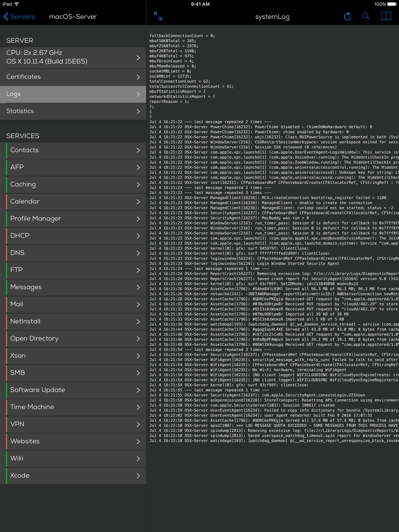Image resolution: width=399 pixels, height=532 pixels.
Task: Tap the fullscreen expand arrows icon
Action: pyautogui.click(x=158, y=16)
